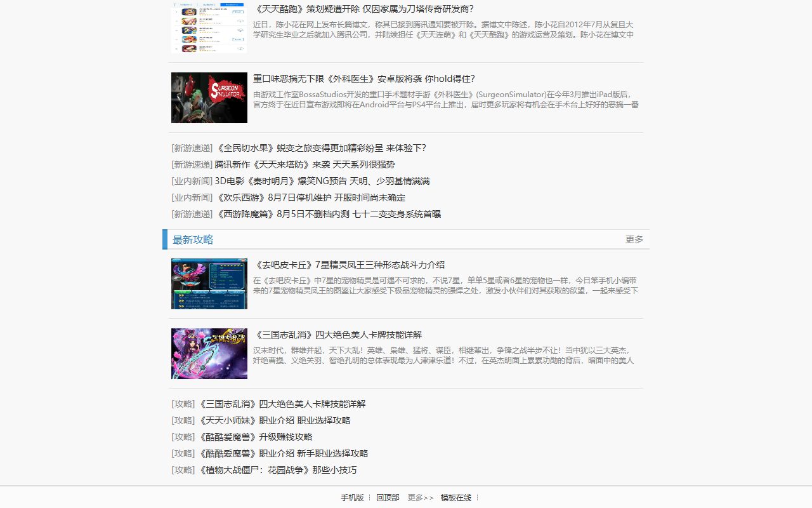Open the 最新攻略 section heading
812x508 pixels.
(x=193, y=239)
